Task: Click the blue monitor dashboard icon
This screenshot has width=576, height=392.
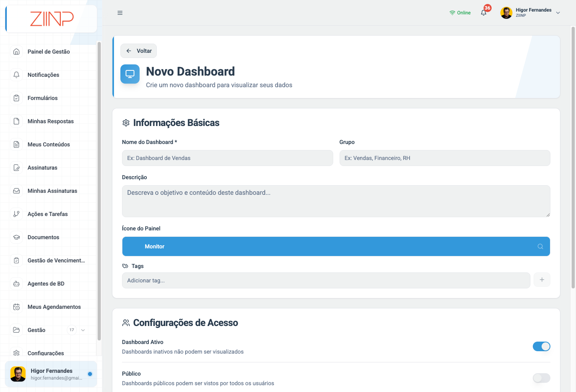Action: 130,74
